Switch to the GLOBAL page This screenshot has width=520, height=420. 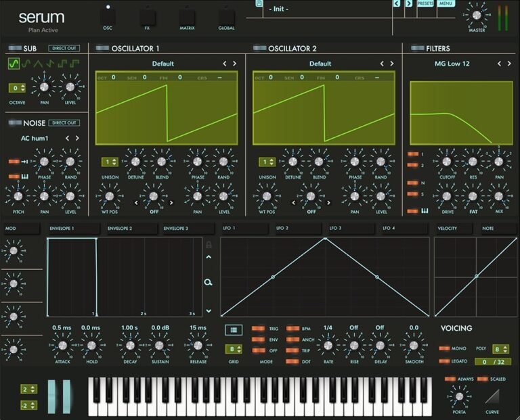coord(226,16)
